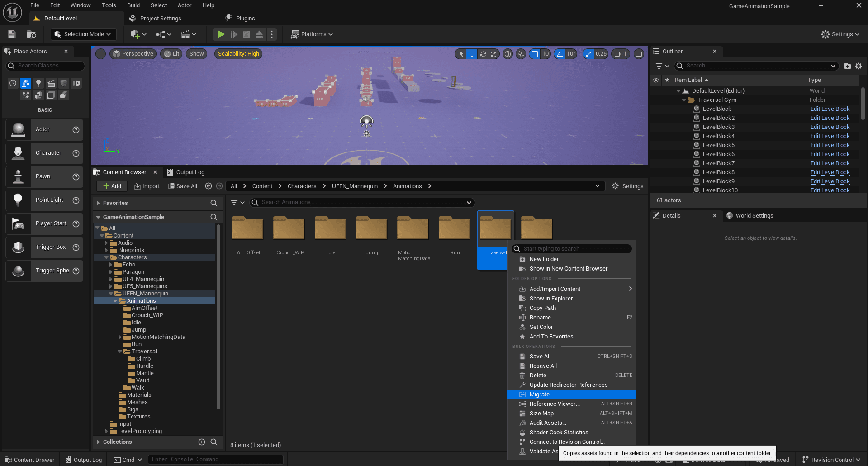Click Save All in Content Browser
868x466 pixels.
click(183, 186)
